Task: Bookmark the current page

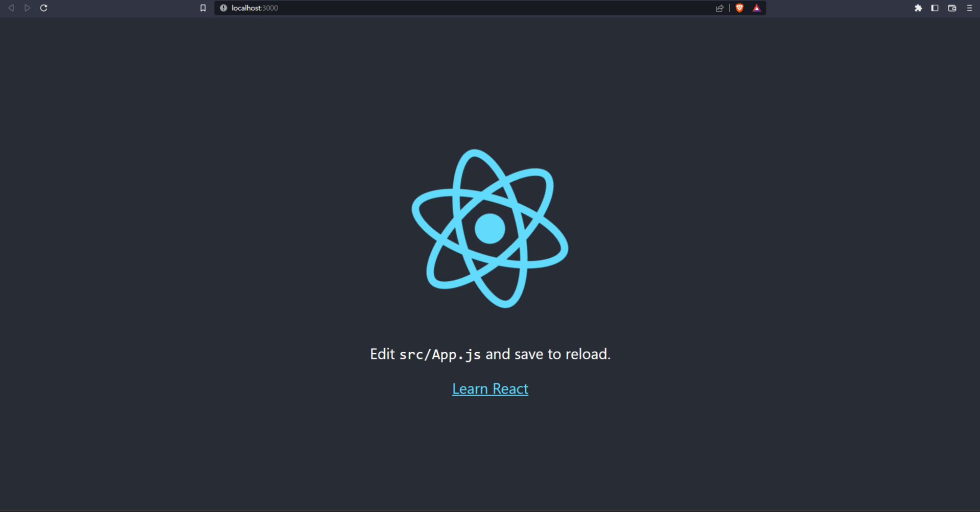Action: pyautogui.click(x=202, y=8)
